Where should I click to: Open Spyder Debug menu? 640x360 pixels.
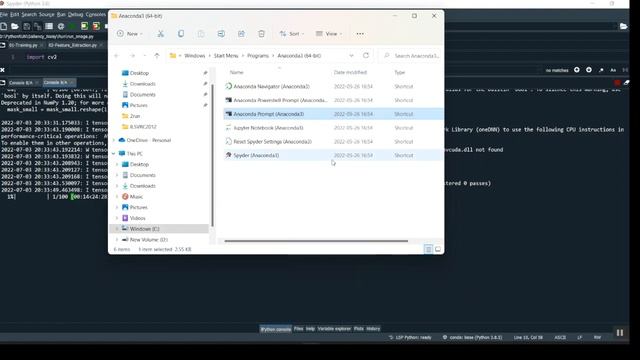(76, 14)
